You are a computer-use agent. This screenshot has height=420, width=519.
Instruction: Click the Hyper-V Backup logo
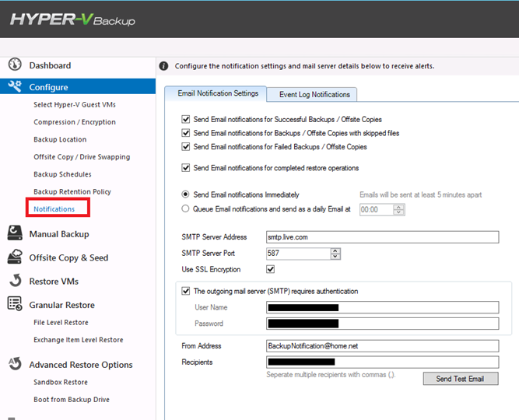73,19
